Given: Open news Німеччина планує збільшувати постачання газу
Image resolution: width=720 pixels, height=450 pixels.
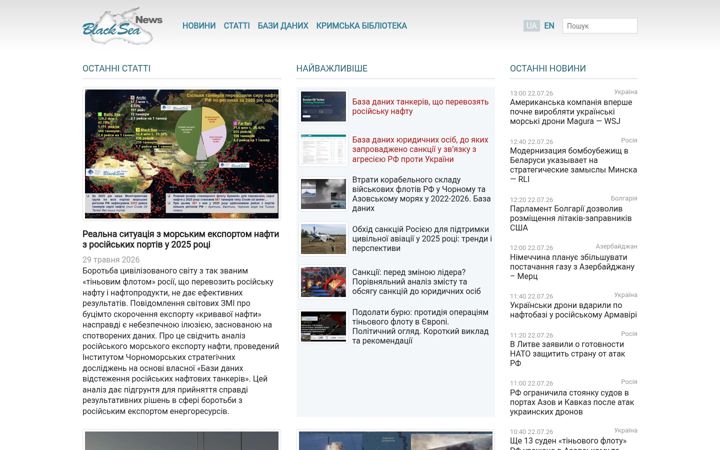Looking at the screenshot, I should pos(572,266).
